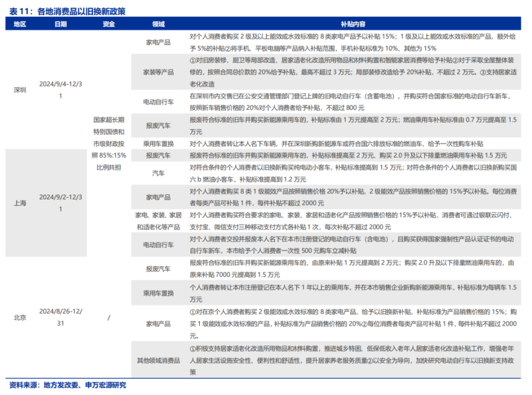
Task: Click subsidy text '补贴标准由1万元提高至2万元'
Action: pyautogui.click(x=356, y=120)
